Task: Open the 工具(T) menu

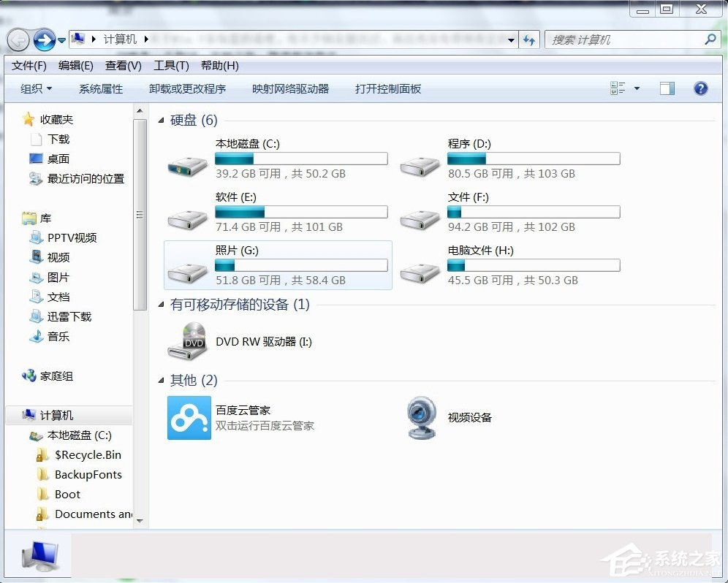Action: point(170,65)
